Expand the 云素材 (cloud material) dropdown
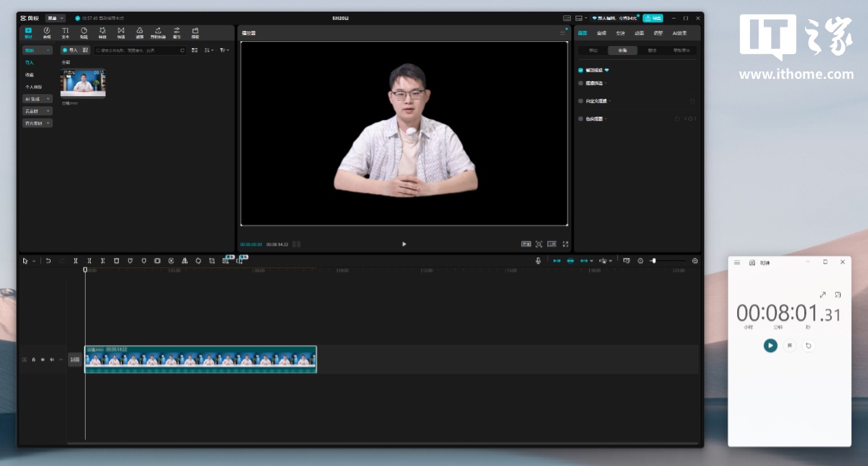Screen dimensions: 868x466 coord(38,111)
